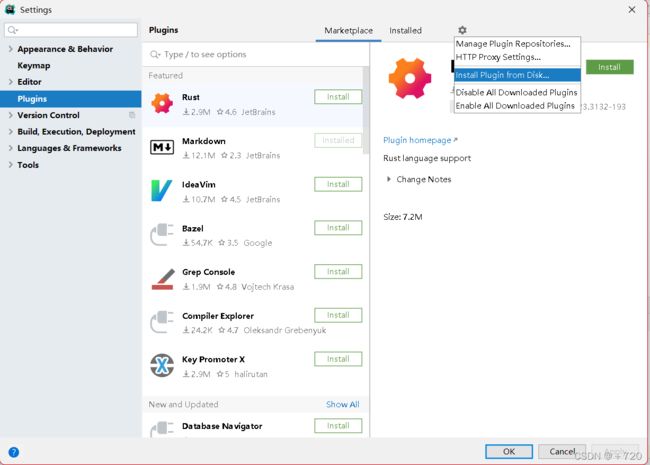This screenshot has width=650, height=465.
Task: Click the plugin list scrollbar
Action: point(366,110)
